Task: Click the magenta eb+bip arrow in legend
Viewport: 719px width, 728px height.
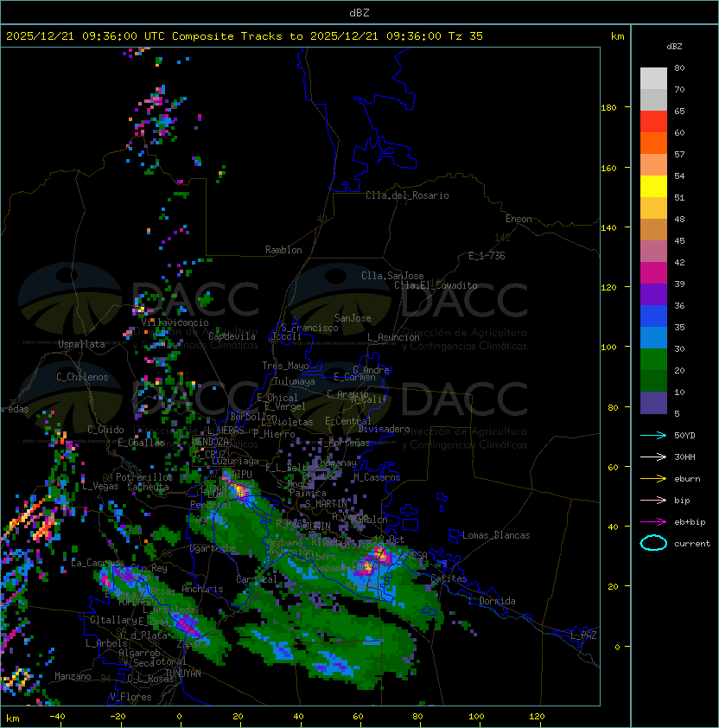Action: (653, 522)
